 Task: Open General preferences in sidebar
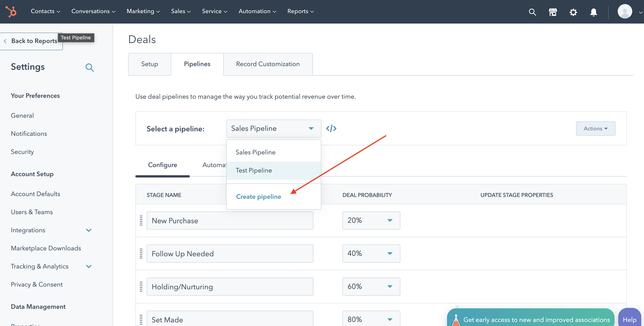point(22,116)
